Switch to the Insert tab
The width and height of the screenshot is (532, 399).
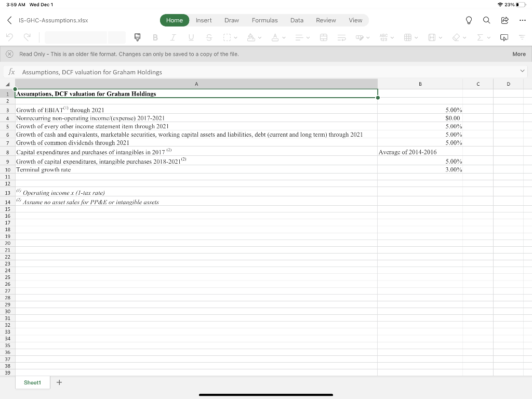pyautogui.click(x=204, y=20)
